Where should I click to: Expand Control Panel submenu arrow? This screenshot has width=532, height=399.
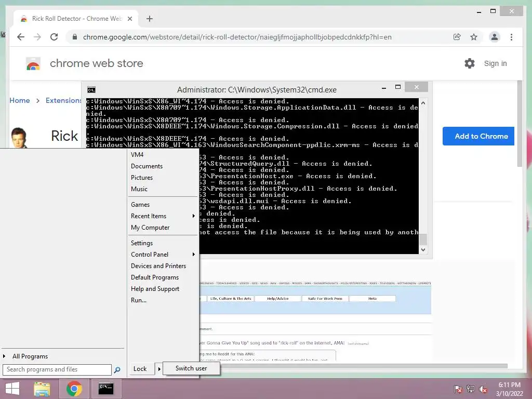[193, 255]
